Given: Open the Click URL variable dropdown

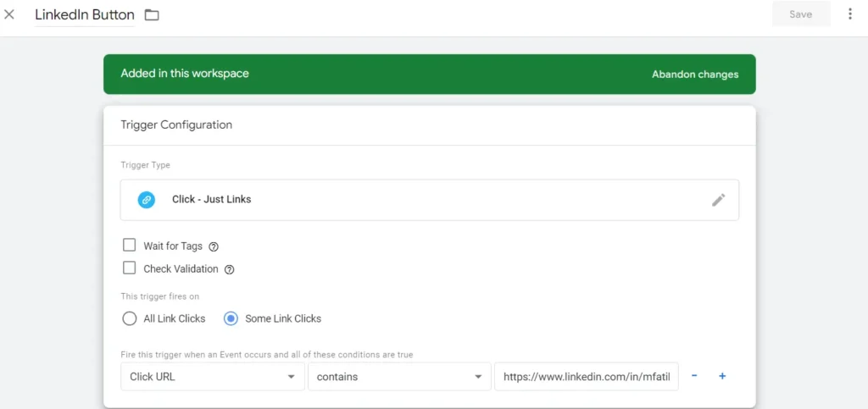Looking at the screenshot, I should click(212, 377).
